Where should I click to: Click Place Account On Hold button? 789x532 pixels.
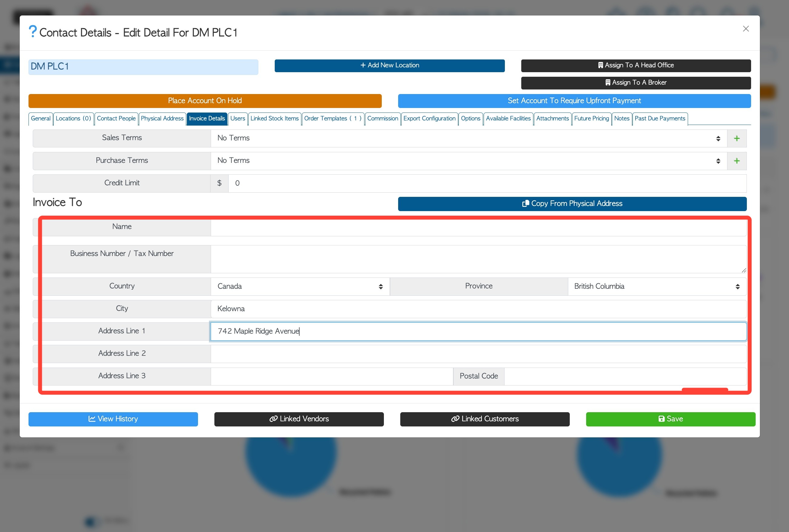(x=205, y=101)
